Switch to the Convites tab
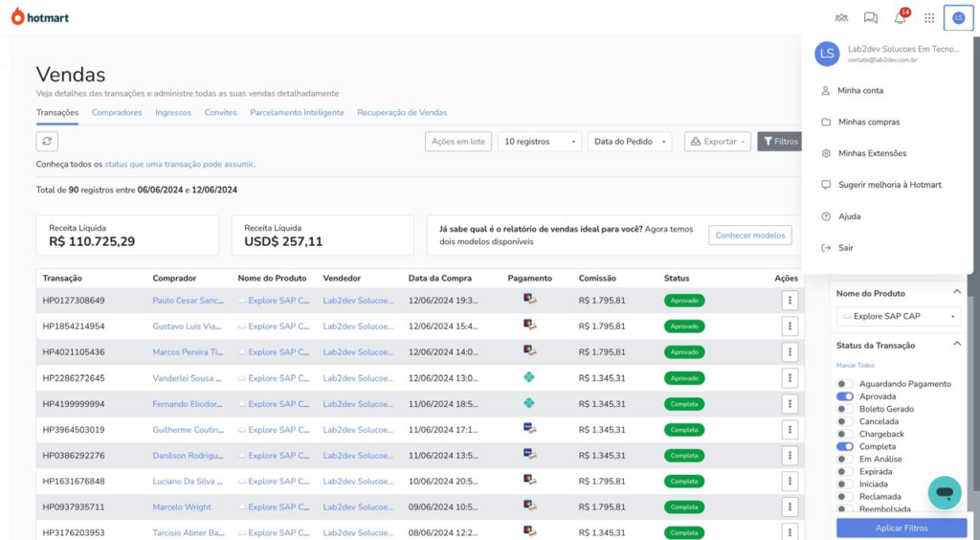The image size is (980, 540). tap(221, 113)
